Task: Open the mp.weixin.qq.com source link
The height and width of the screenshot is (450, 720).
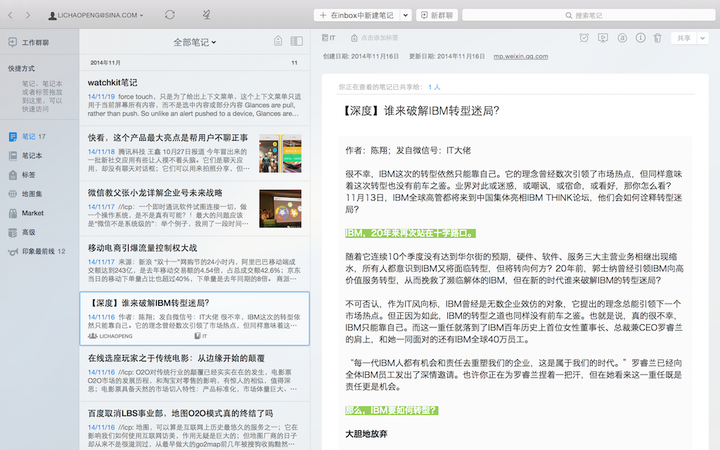Action: click(521, 56)
